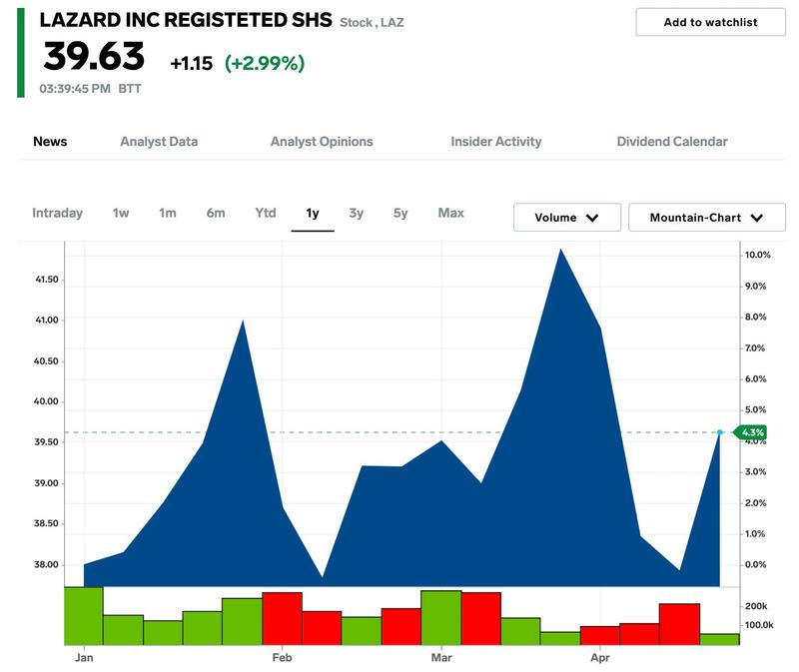Screen dimensions: 799x672
Task: Click the 39.63 stock price
Action: [x=94, y=56]
